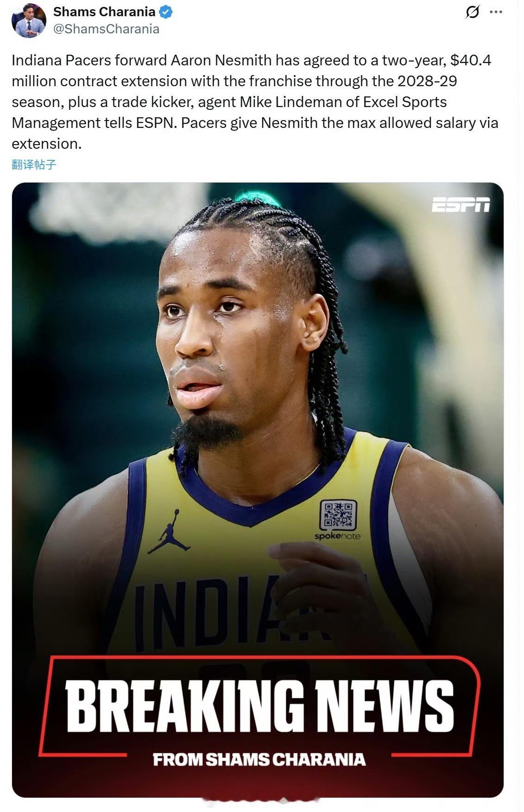Viewport: 524px width, 812px height.
Task: Click the spokenote label under QR code
Action: (x=337, y=536)
